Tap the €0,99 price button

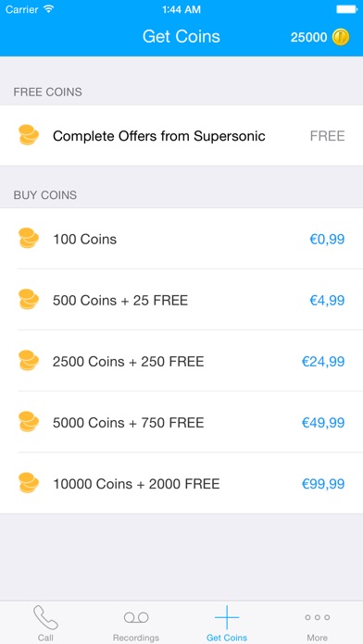click(327, 239)
